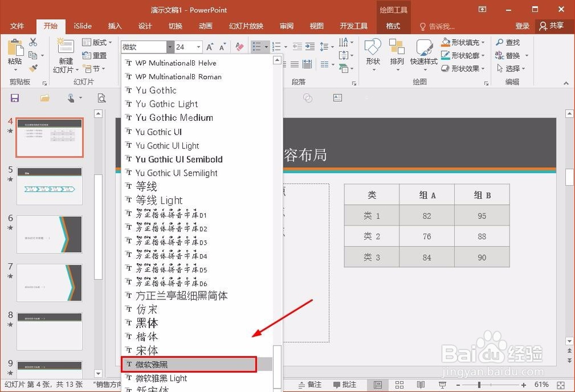Switch to Slide Sorter view icon
Image resolution: width=575 pixels, height=392 pixels.
400,385
